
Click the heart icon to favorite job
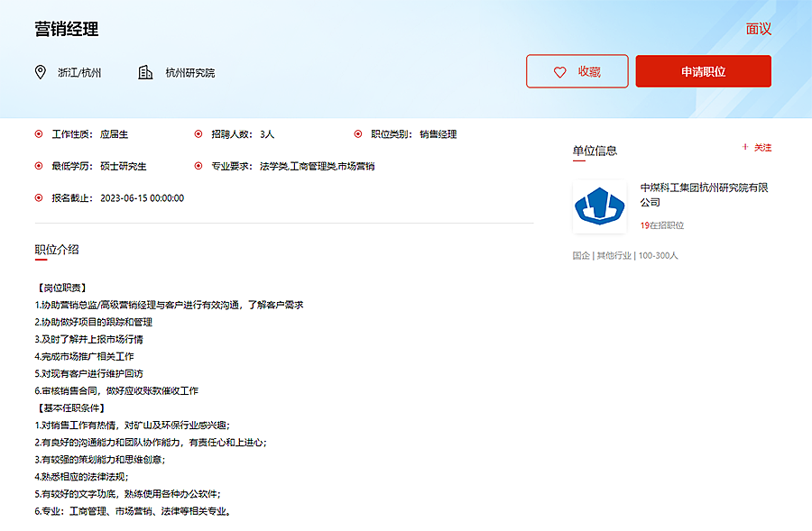(559, 72)
